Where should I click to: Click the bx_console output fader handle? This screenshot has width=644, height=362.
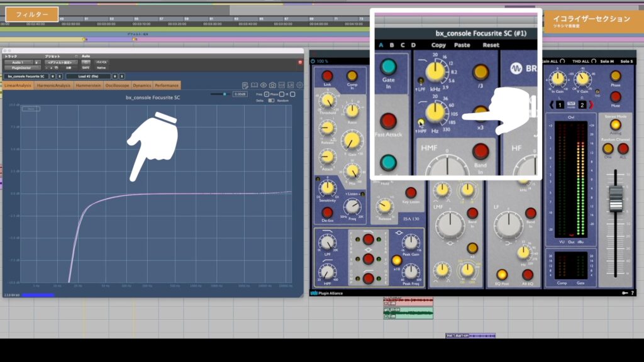616,199
